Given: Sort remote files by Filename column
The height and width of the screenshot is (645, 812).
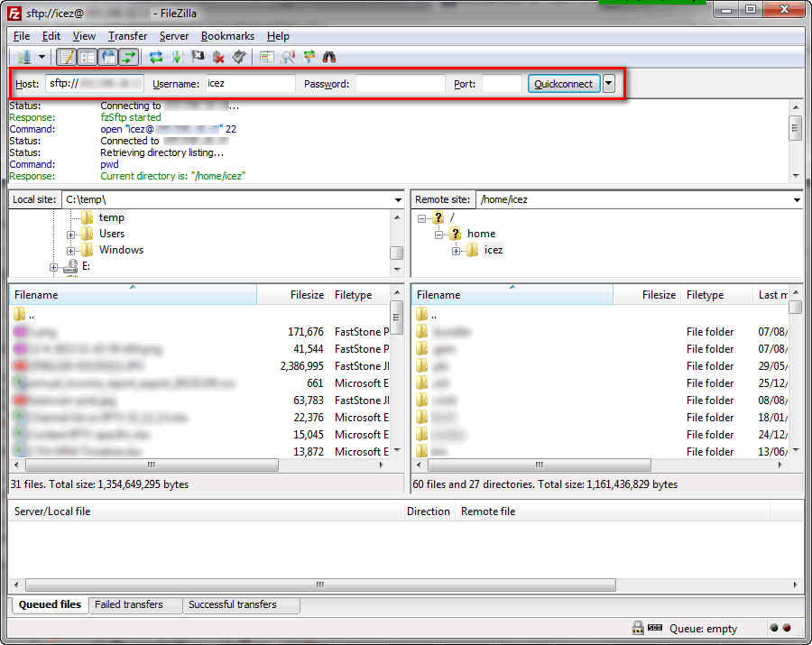Looking at the screenshot, I should pyautogui.click(x=512, y=295).
